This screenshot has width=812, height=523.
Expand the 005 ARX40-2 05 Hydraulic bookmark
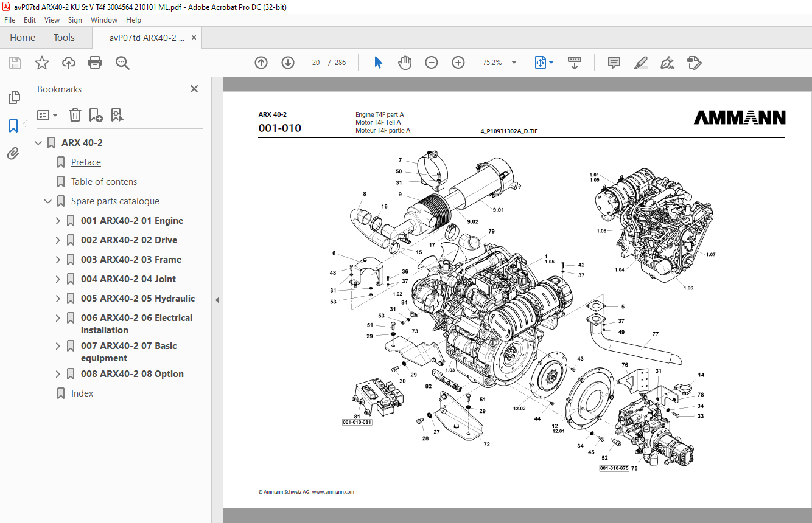click(x=58, y=299)
